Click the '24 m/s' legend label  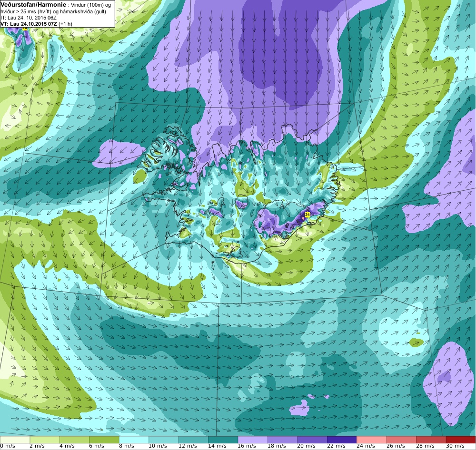(x=366, y=446)
